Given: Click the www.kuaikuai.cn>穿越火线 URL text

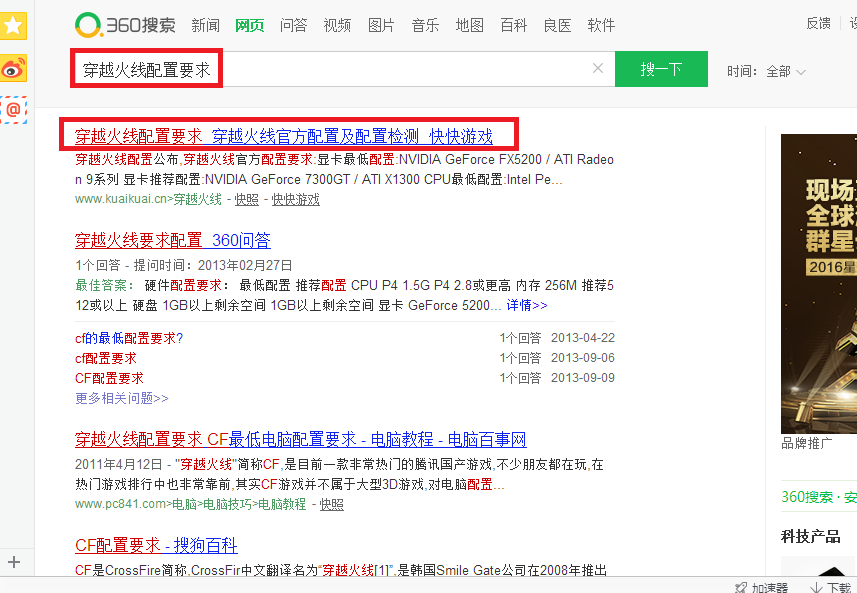Looking at the screenshot, I should point(148,199).
